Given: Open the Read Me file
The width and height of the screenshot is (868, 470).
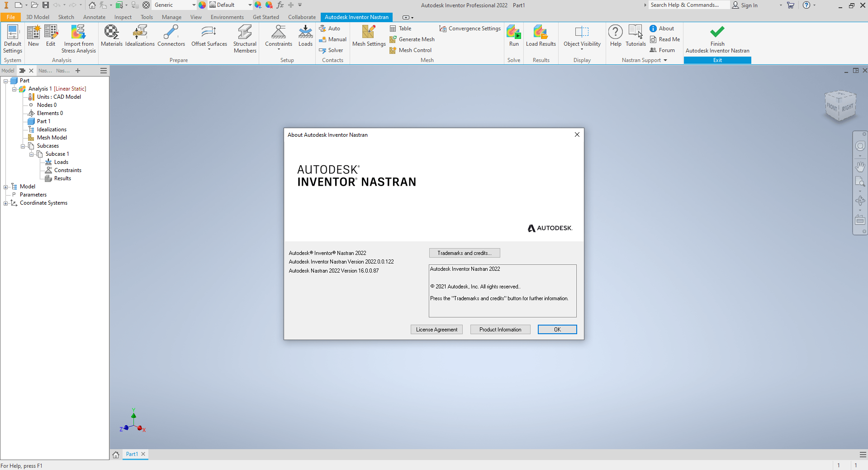Looking at the screenshot, I should tap(665, 39).
